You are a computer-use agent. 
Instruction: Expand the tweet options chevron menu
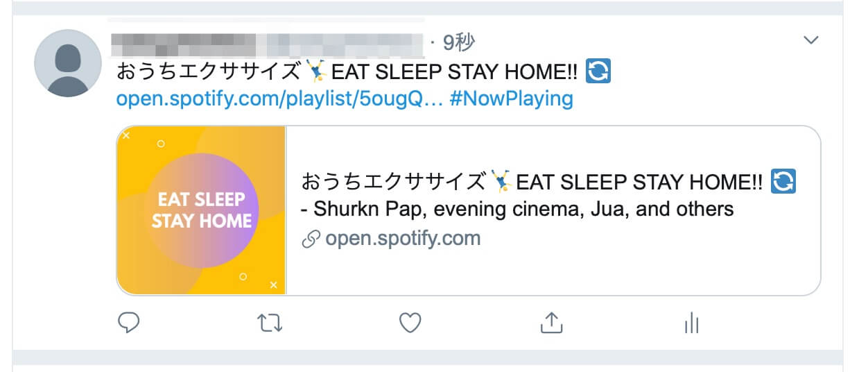[x=811, y=41]
